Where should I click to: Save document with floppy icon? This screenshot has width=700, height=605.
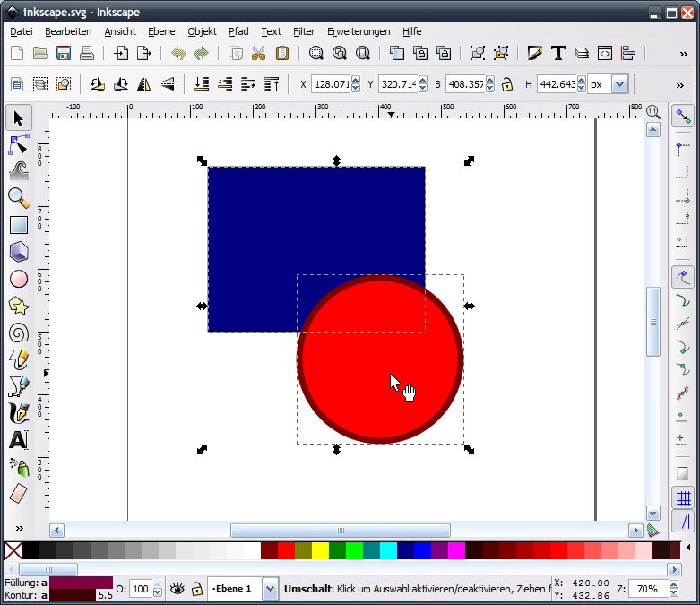pyautogui.click(x=64, y=53)
